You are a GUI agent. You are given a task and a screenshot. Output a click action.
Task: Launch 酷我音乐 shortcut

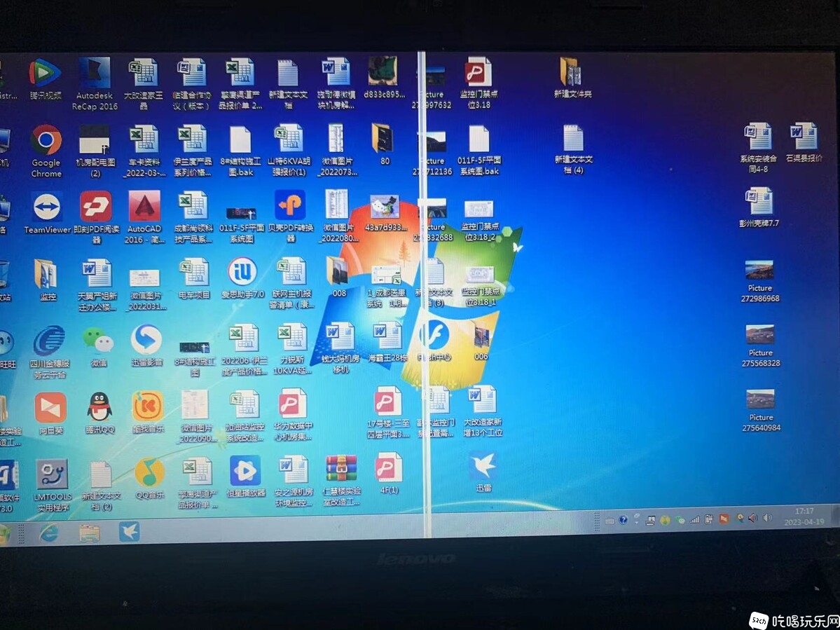148,412
